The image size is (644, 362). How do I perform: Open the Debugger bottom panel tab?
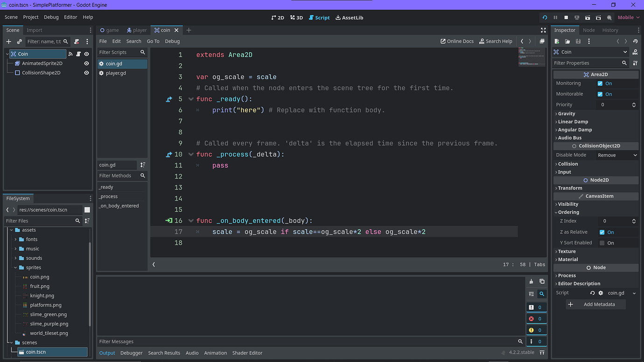(131, 353)
